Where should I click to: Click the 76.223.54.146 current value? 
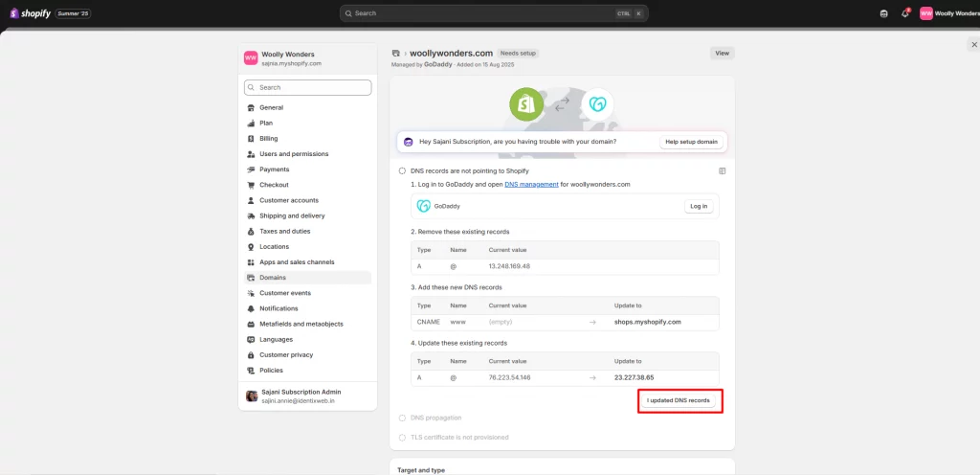pyautogui.click(x=509, y=377)
